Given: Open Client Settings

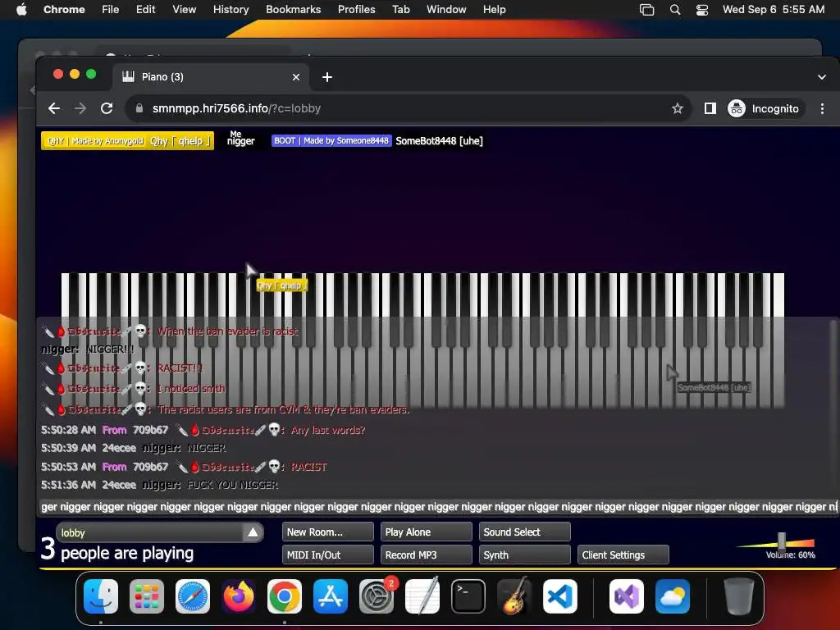Looking at the screenshot, I should pyautogui.click(x=623, y=555).
